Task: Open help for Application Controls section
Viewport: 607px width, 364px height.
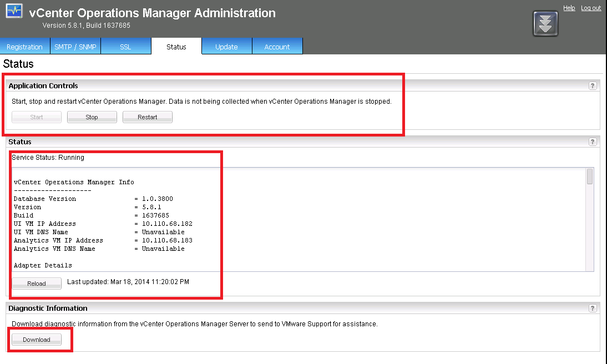Action: tap(593, 85)
